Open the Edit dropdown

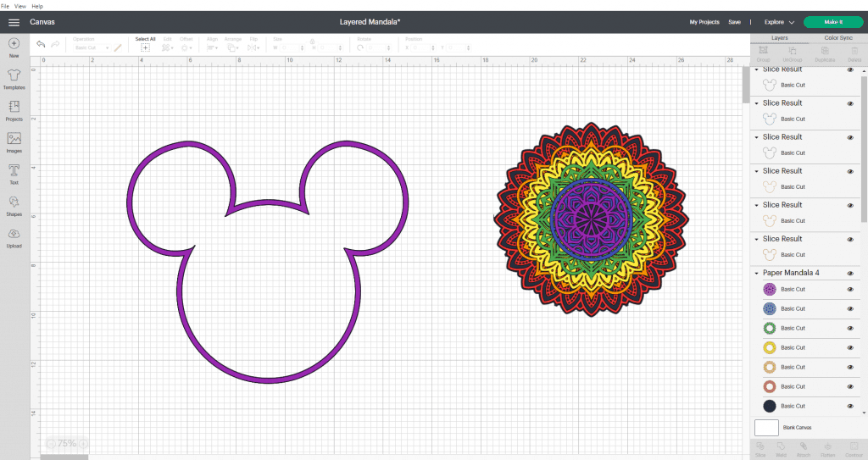point(167,47)
